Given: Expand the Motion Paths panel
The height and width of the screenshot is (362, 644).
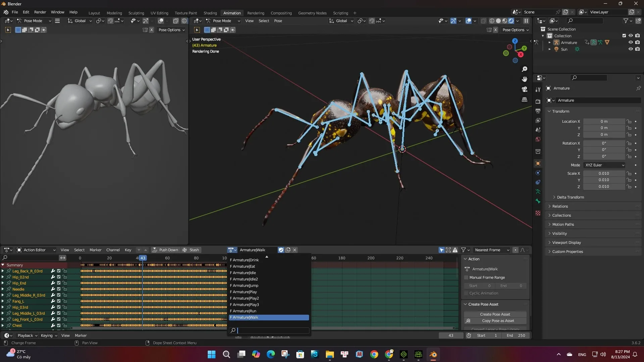Looking at the screenshot, I should pos(563,224).
